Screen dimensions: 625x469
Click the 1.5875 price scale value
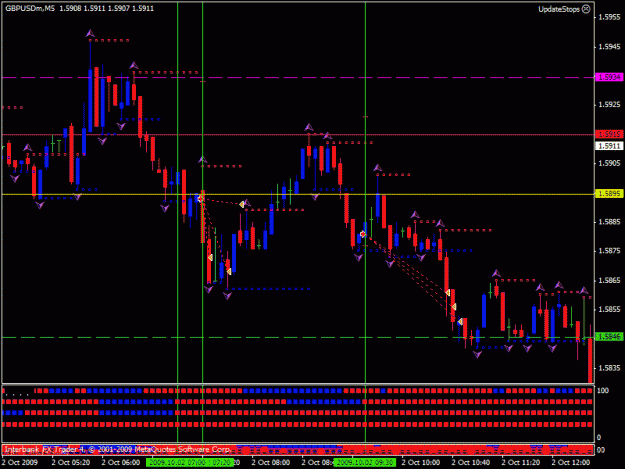point(609,251)
